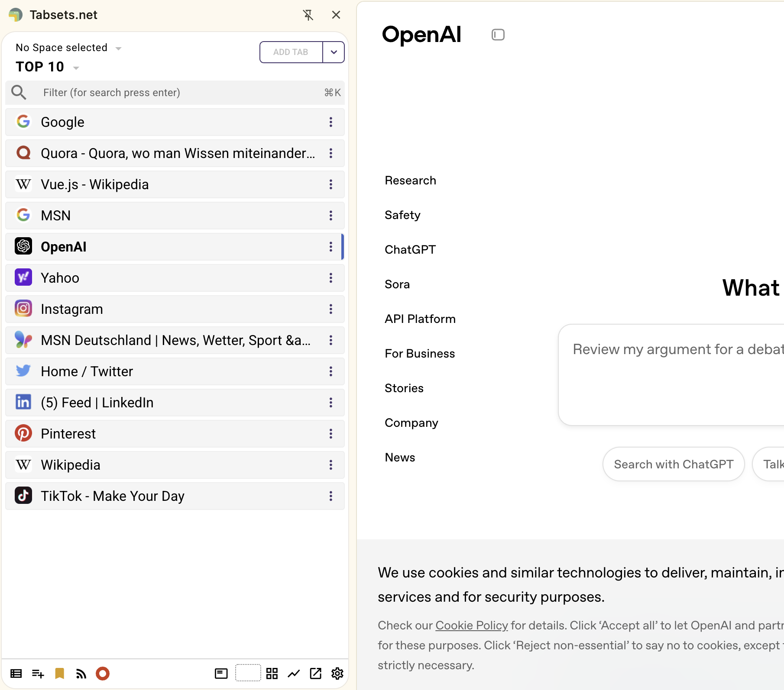Open the three-dot menu for LinkedIn

tap(331, 403)
